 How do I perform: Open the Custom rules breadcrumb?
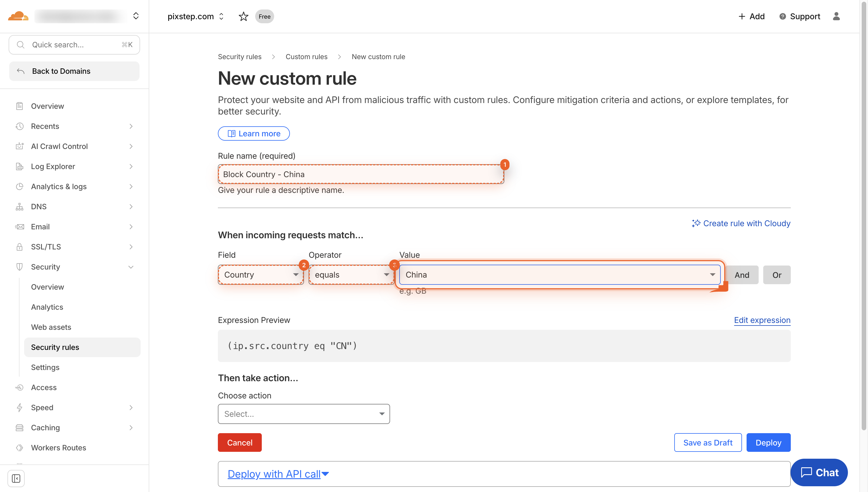306,57
